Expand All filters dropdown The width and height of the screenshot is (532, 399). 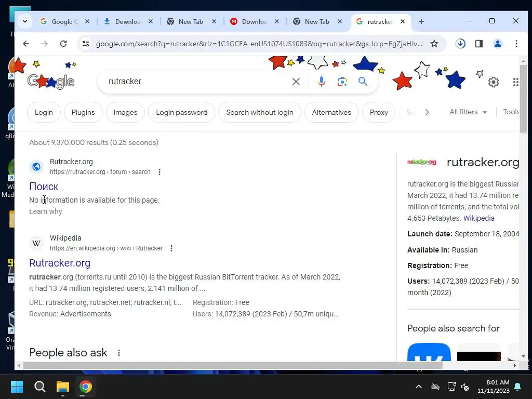click(468, 112)
